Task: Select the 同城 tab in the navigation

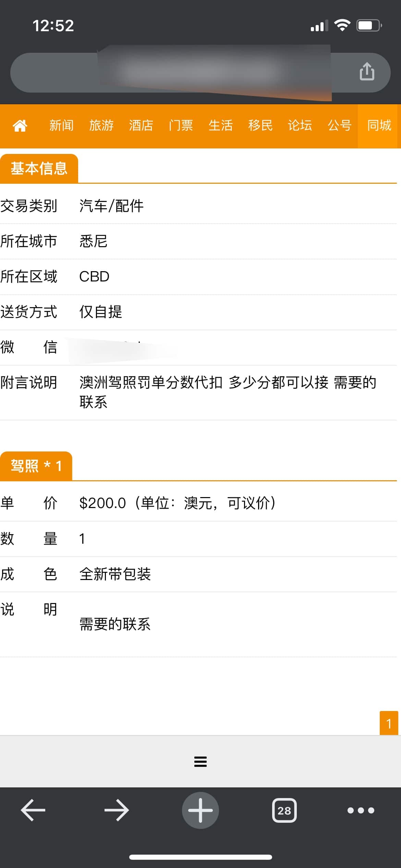Action: [x=379, y=126]
